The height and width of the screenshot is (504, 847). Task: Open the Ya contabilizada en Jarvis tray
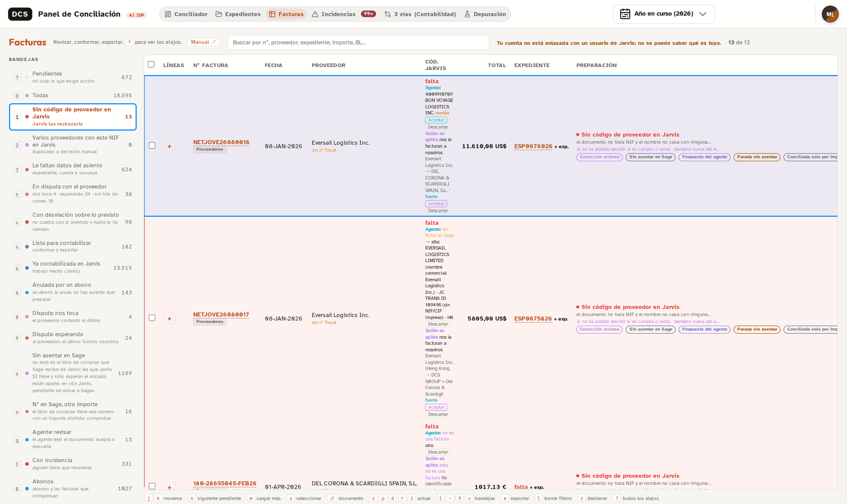pyautogui.click(x=73, y=268)
